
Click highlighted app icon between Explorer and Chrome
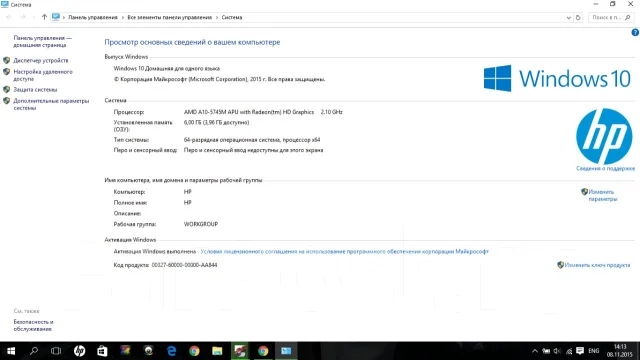coord(240,351)
